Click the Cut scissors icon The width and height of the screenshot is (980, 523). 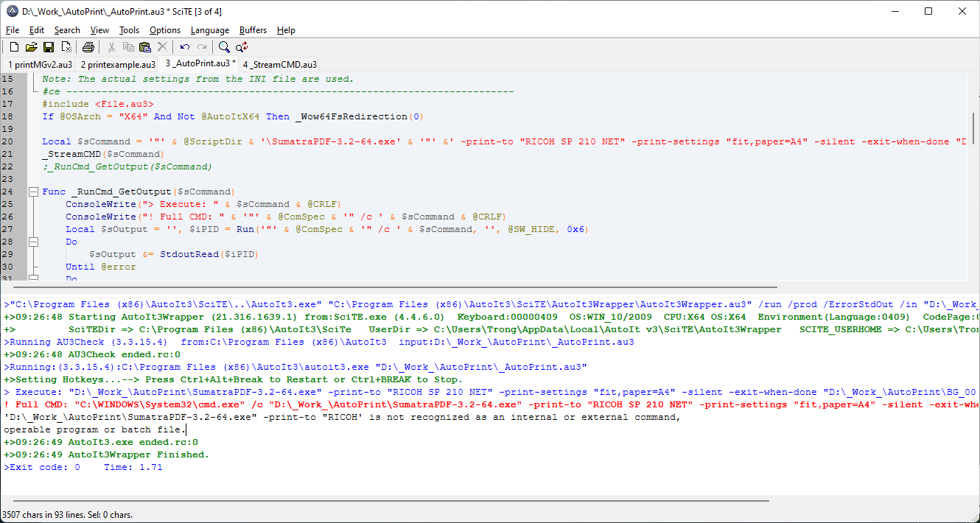pos(111,47)
